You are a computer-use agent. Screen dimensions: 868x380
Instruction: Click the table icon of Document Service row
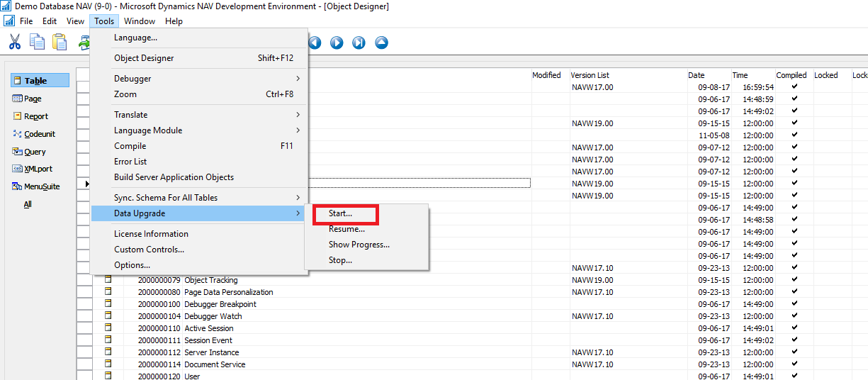point(108,364)
